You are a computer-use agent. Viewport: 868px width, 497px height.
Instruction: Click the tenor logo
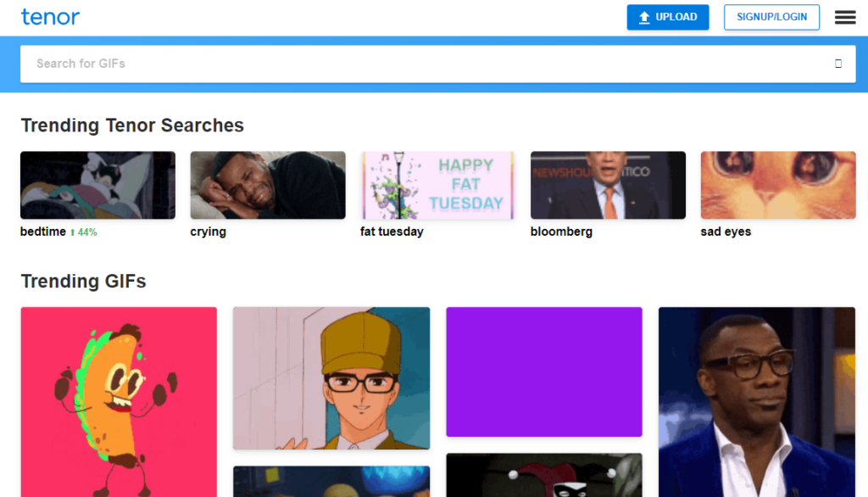[50, 17]
